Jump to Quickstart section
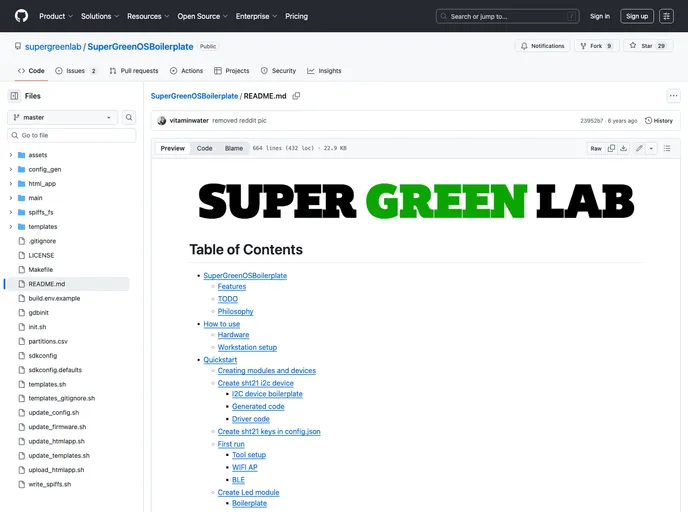This screenshot has width=688, height=512. [220, 360]
